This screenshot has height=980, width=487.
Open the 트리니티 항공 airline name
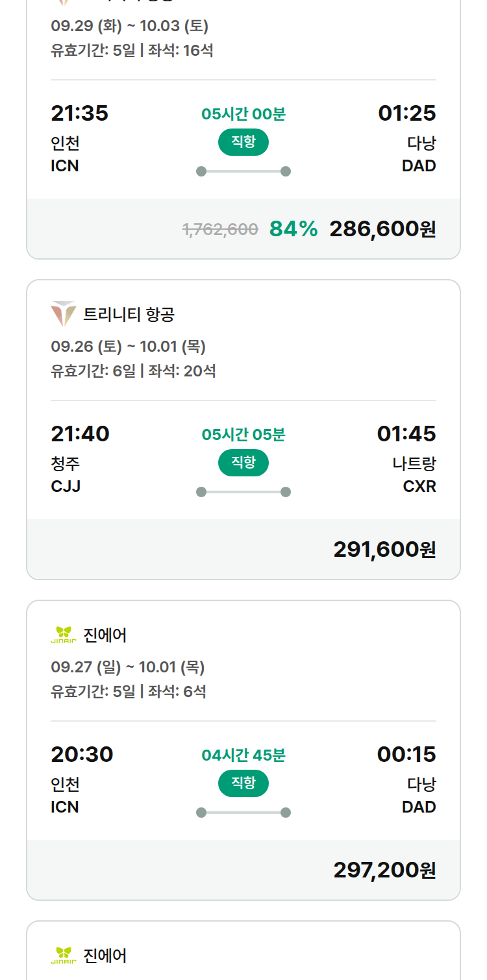point(129,315)
